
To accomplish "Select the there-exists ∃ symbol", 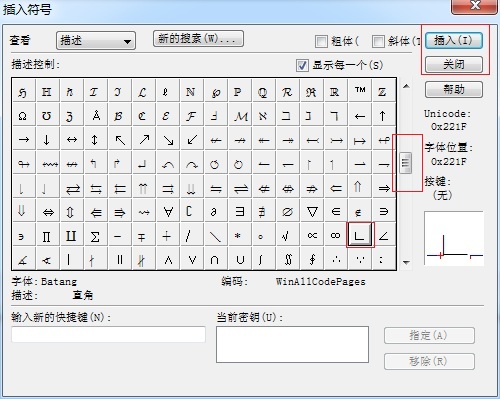I will tap(240, 211).
